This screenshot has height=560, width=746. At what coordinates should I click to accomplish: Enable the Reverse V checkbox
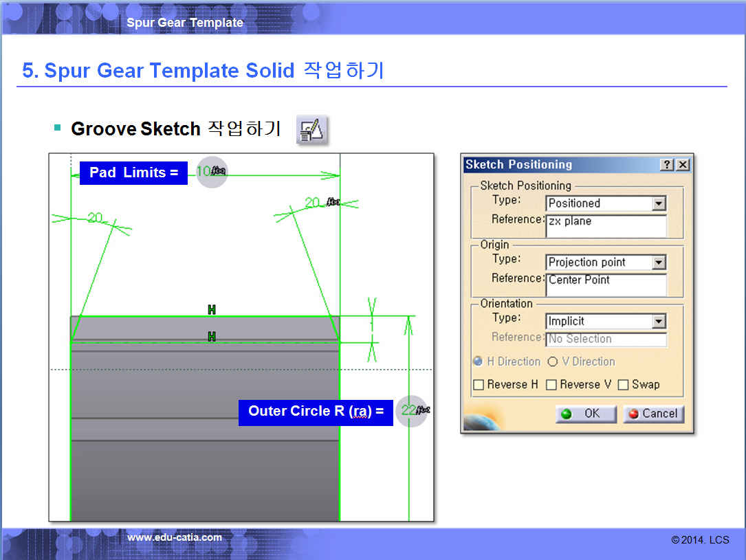tap(551, 385)
